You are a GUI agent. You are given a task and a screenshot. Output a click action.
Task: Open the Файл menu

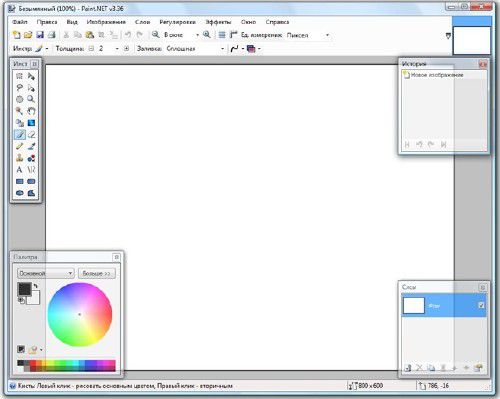coord(20,22)
